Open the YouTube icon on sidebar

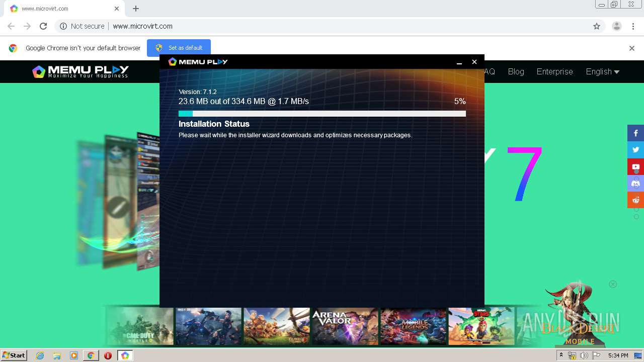tap(635, 166)
